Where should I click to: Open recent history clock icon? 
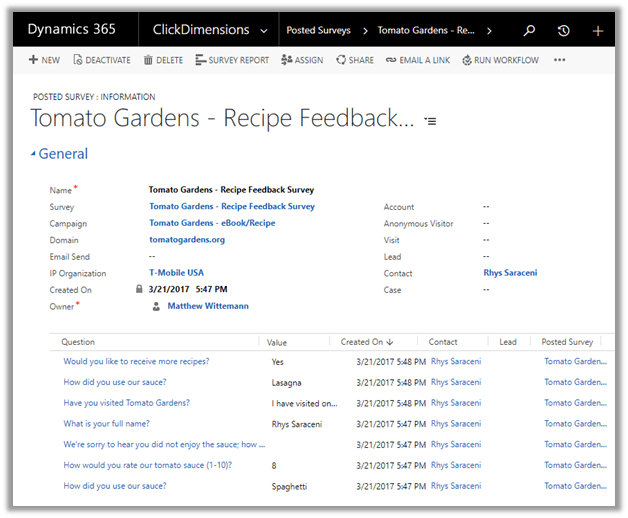click(x=563, y=30)
